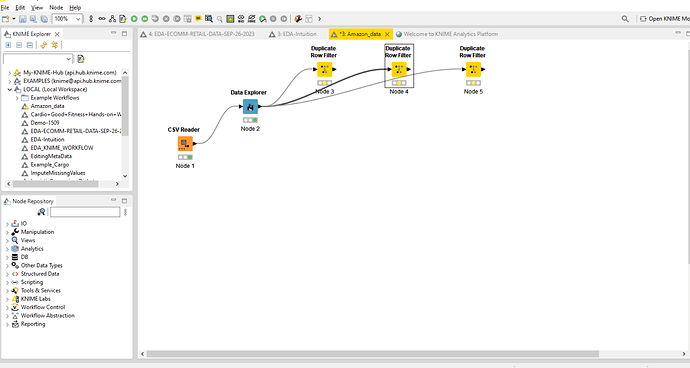Click the green Execute selected nodes icon
The image size is (690, 368).
134,19
